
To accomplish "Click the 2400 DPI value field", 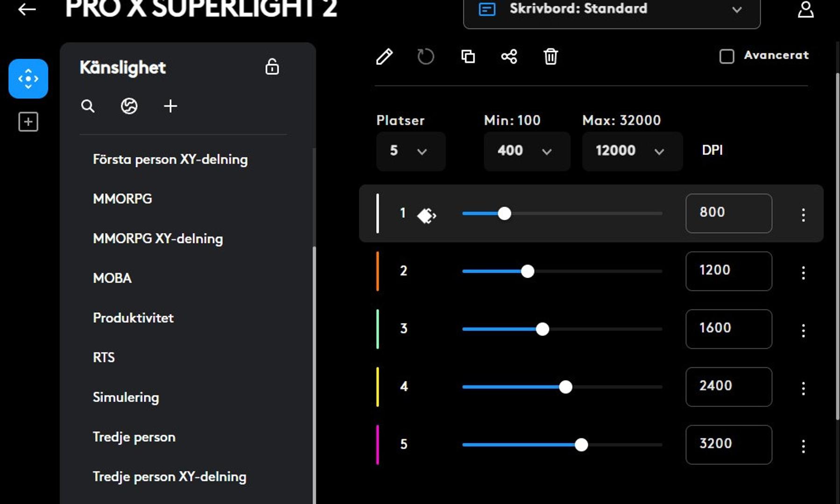I will [728, 387].
